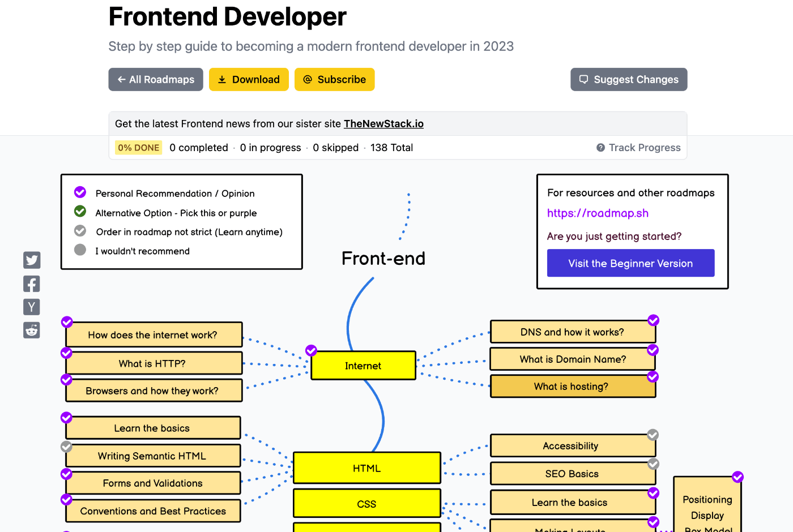The height and width of the screenshot is (532, 793).
Task: Click checkmark badge on 'What is HTTP?'
Action: pos(66,353)
